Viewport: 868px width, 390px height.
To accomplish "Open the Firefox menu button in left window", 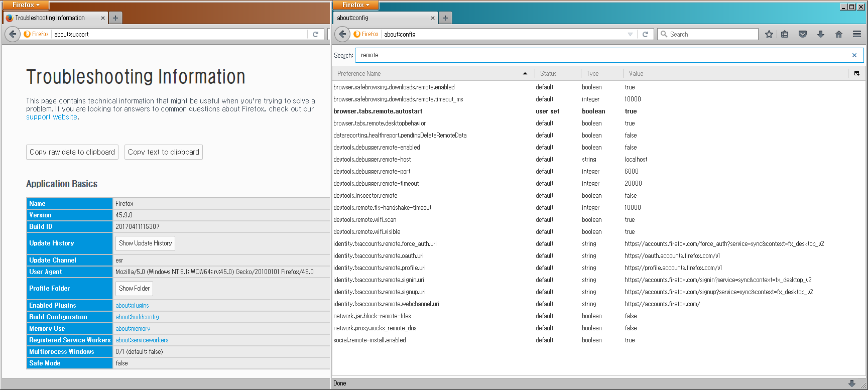I will click(25, 5).
